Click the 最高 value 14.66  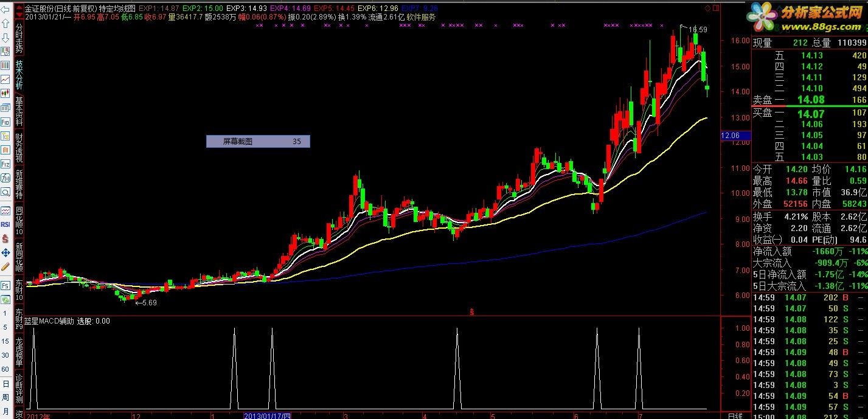[798, 180]
